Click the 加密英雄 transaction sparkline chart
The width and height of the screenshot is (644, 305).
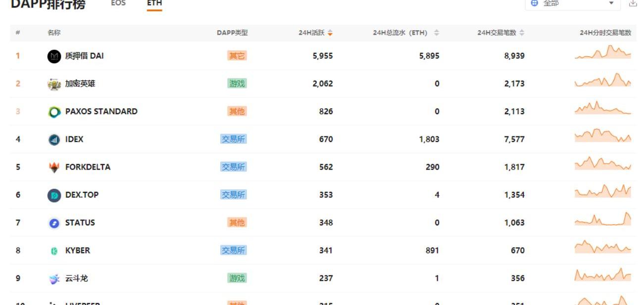(603, 80)
